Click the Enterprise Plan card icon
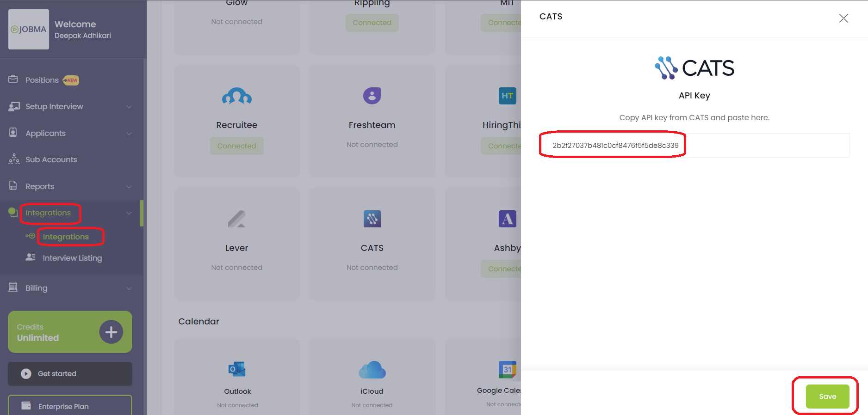 pos(26,406)
